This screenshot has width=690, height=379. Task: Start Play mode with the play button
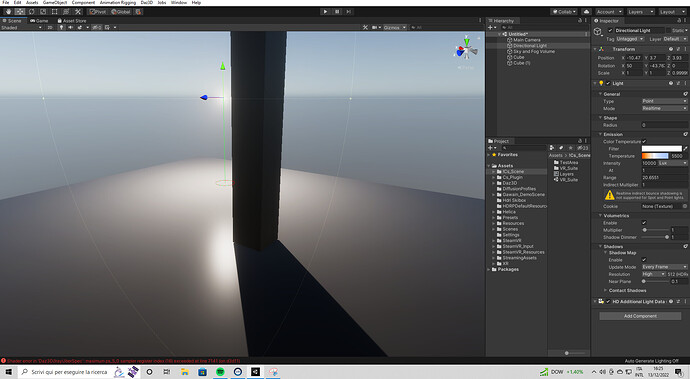tap(325, 12)
